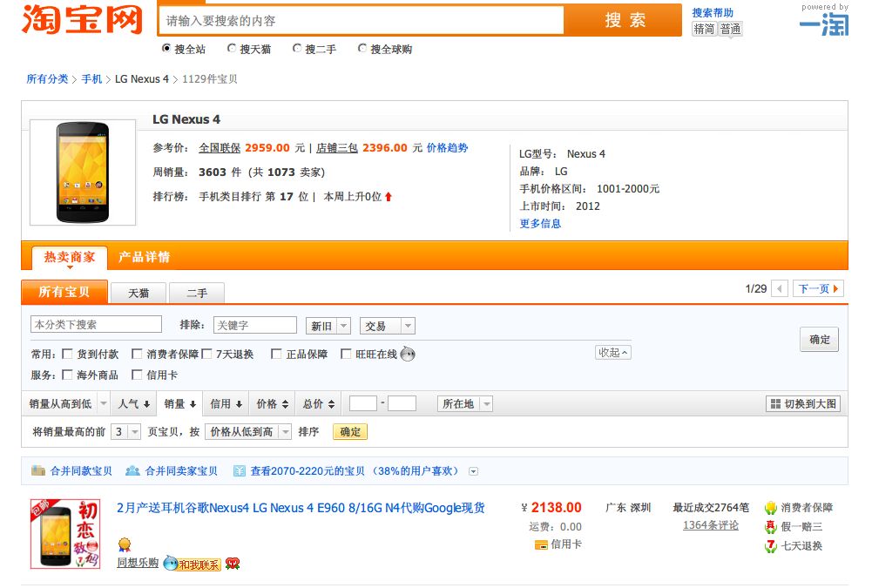Select the 二手 tab
872x588 pixels.
(x=197, y=294)
